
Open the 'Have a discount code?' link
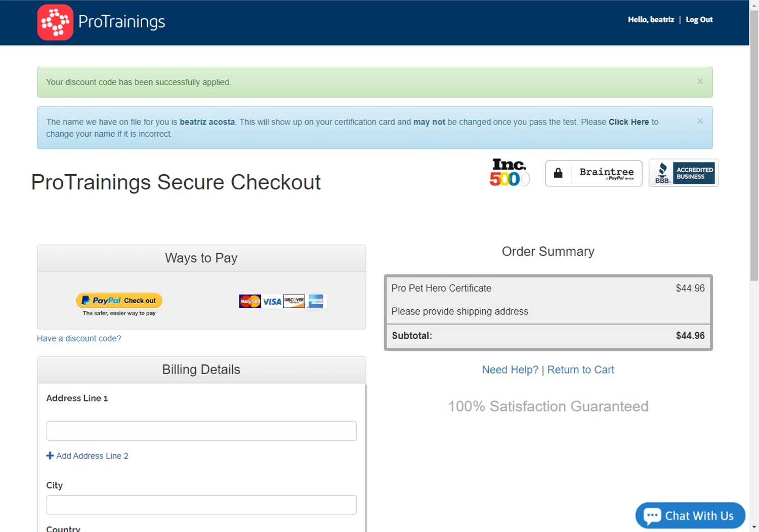click(x=79, y=338)
